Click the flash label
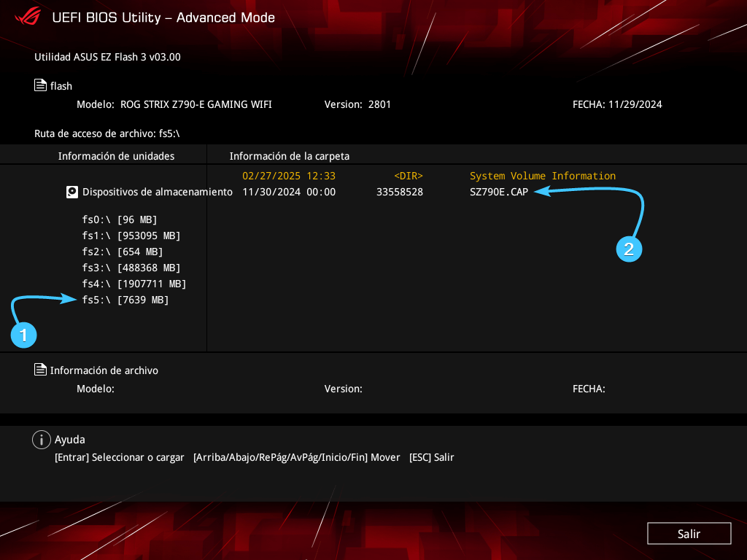Viewport: 747px width, 560px height. coord(61,86)
